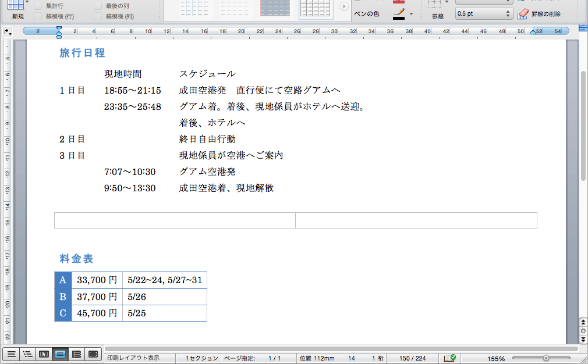Image resolution: width=588 pixels, height=364 pixels.
Task: Click the word count 150 / 224
Action: (412, 358)
